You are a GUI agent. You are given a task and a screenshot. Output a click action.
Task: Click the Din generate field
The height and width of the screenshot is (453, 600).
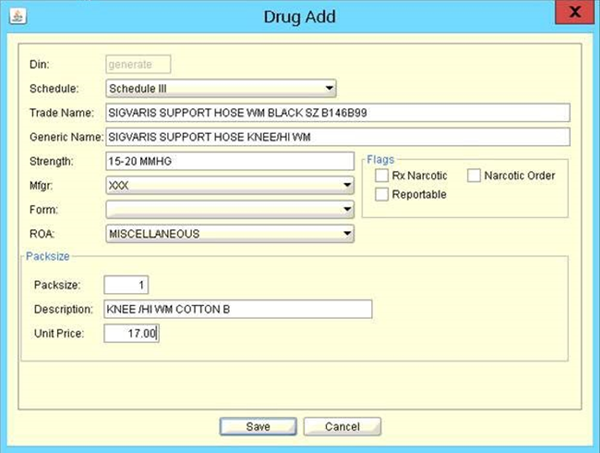pyautogui.click(x=138, y=64)
